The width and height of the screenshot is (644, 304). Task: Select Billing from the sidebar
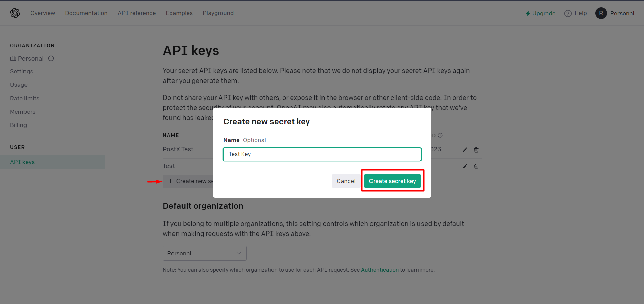[18, 125]
